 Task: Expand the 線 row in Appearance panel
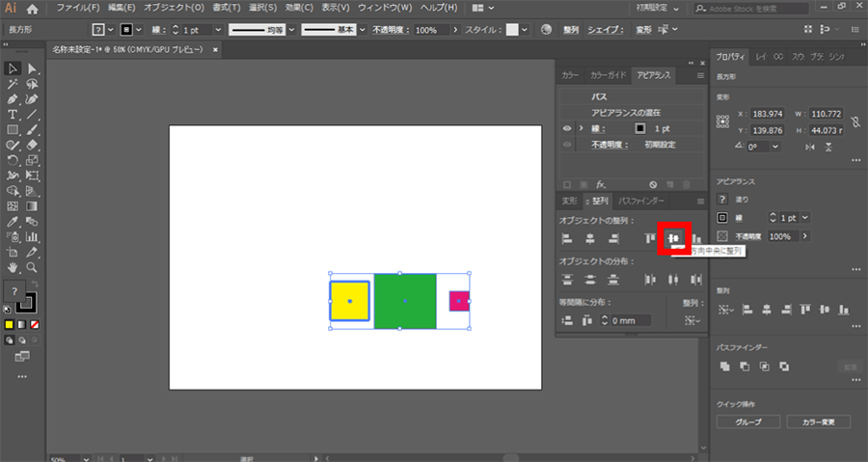pos(581,128)
